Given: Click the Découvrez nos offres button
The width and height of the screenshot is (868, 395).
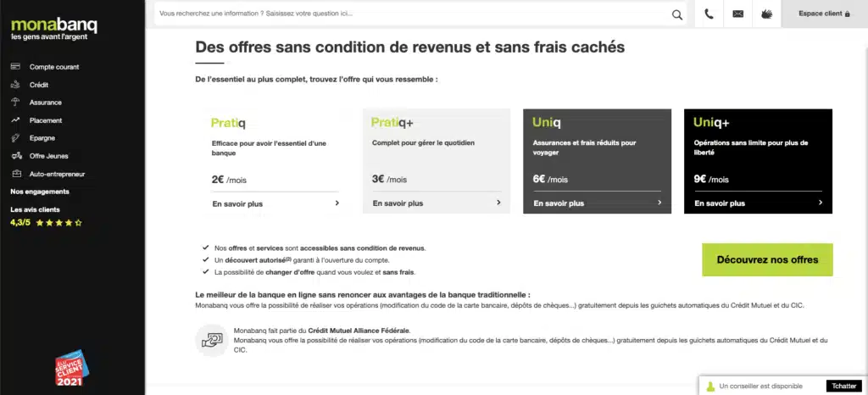Looking at the screenshot, I should pyautogui.click(x=767, y=259).
